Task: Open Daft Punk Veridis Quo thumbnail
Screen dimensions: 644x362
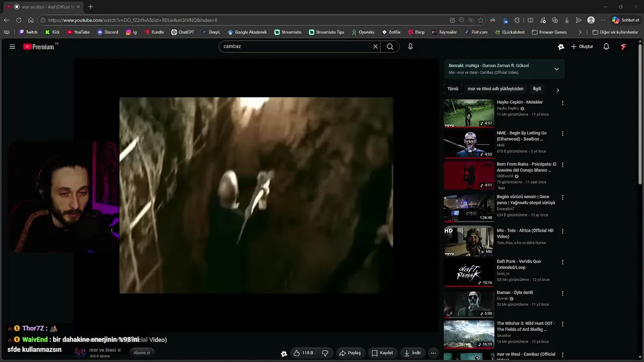Action: pyautogui.click(x=469, y=273)
